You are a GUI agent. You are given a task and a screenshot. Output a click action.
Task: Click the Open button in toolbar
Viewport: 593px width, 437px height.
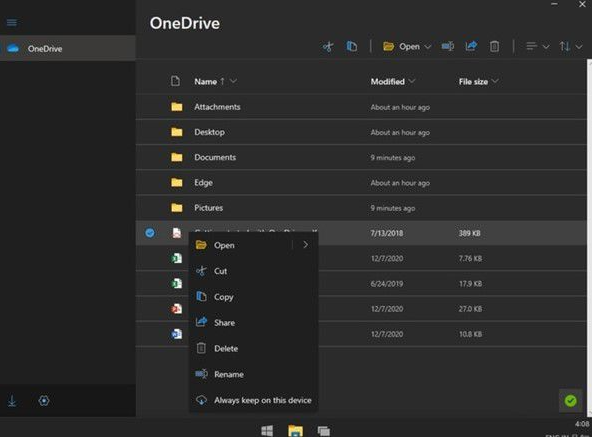point(401,46)
